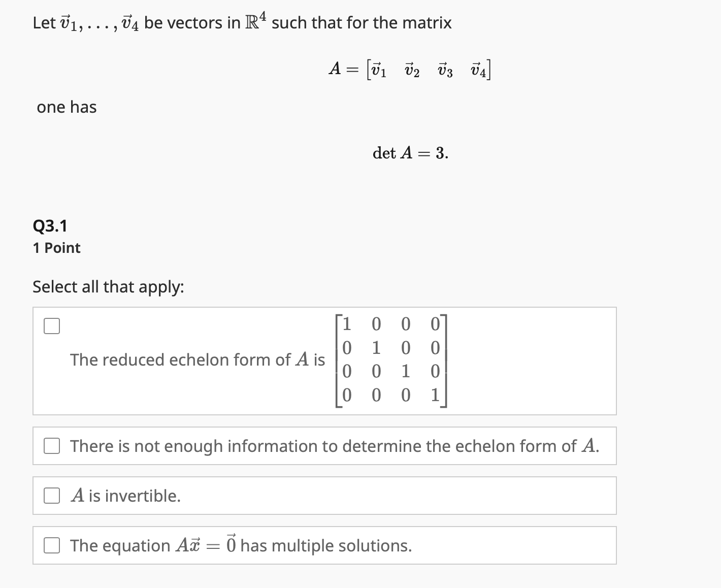
Task: Check the multiple solutions option checkbox
Action: [51, 545]
